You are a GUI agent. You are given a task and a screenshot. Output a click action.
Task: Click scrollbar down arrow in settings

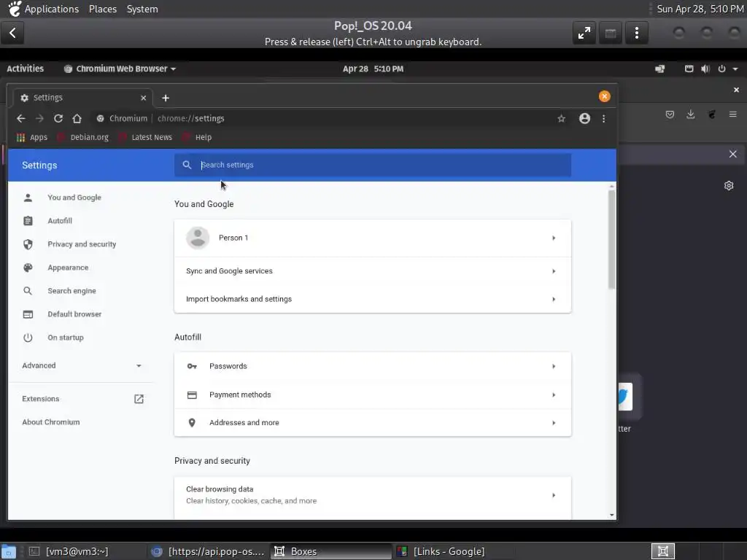612,516
